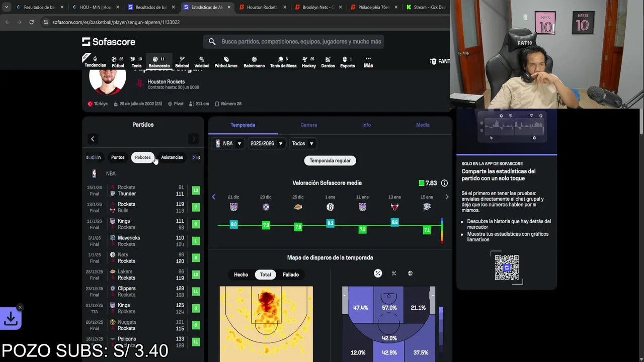
Task: Switch shot zones to basketball icon view
Action: pos(410,274)
